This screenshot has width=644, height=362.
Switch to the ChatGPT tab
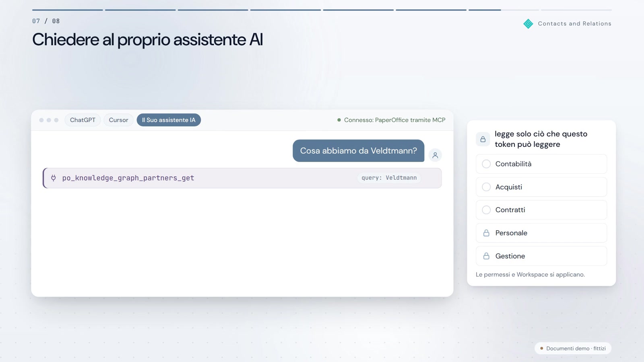(x=83, y=120)
